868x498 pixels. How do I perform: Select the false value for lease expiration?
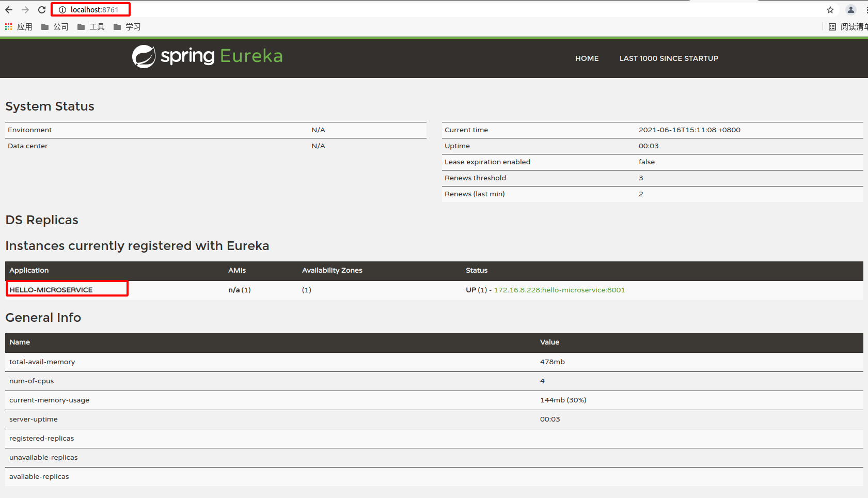coord(646,162)
